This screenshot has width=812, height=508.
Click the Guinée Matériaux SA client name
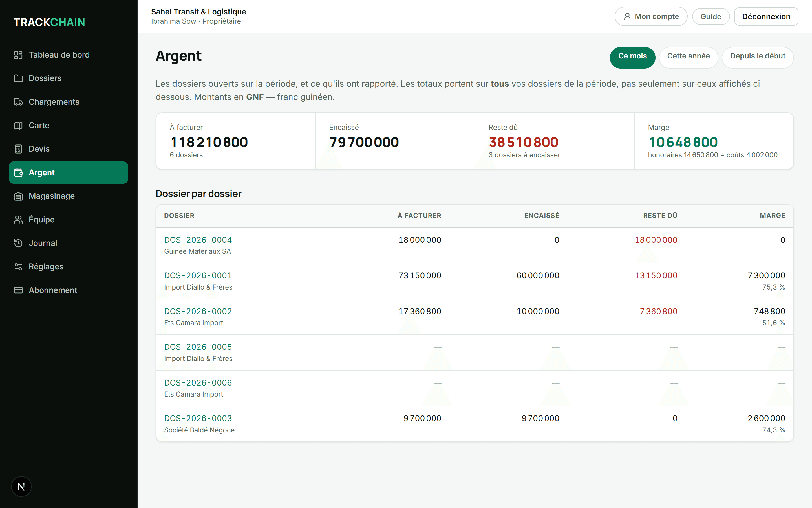coord(197,251)
